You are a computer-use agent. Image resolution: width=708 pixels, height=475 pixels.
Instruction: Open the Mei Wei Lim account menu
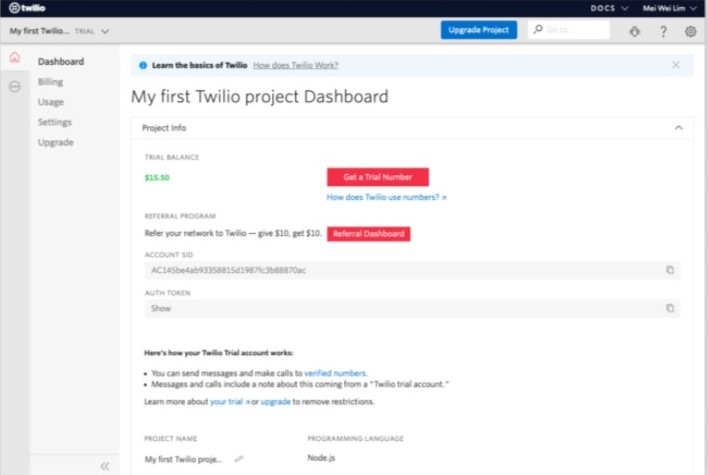(669, 8)
